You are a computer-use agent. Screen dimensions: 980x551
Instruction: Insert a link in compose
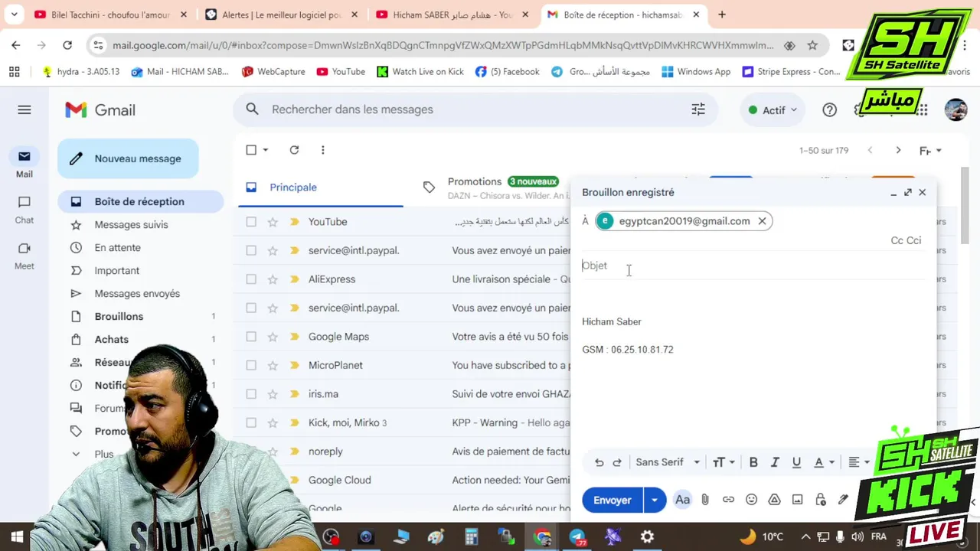tap(728, 500)
